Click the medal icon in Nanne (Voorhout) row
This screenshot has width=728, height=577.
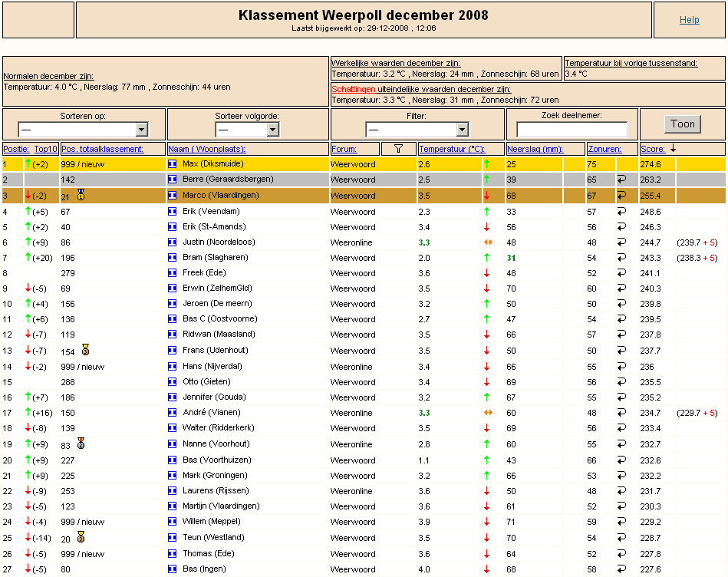(81, 444)
